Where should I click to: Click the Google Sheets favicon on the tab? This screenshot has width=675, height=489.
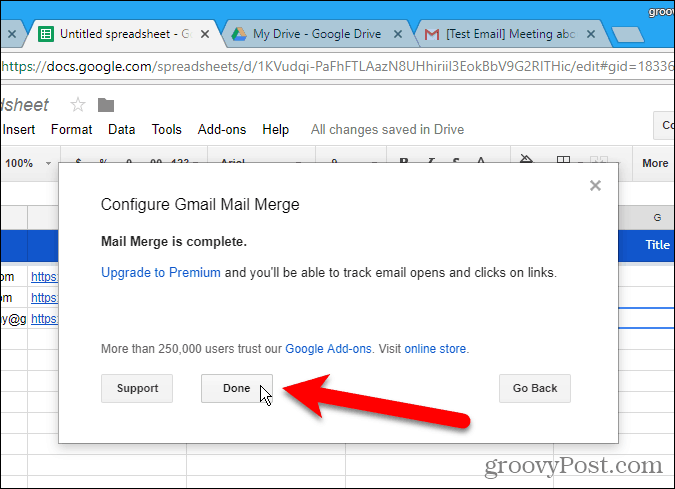(46, 34)
